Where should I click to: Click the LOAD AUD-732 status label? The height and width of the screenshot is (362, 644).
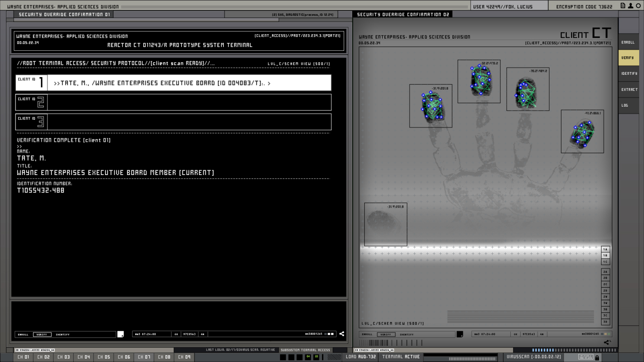tap(361, 357)
